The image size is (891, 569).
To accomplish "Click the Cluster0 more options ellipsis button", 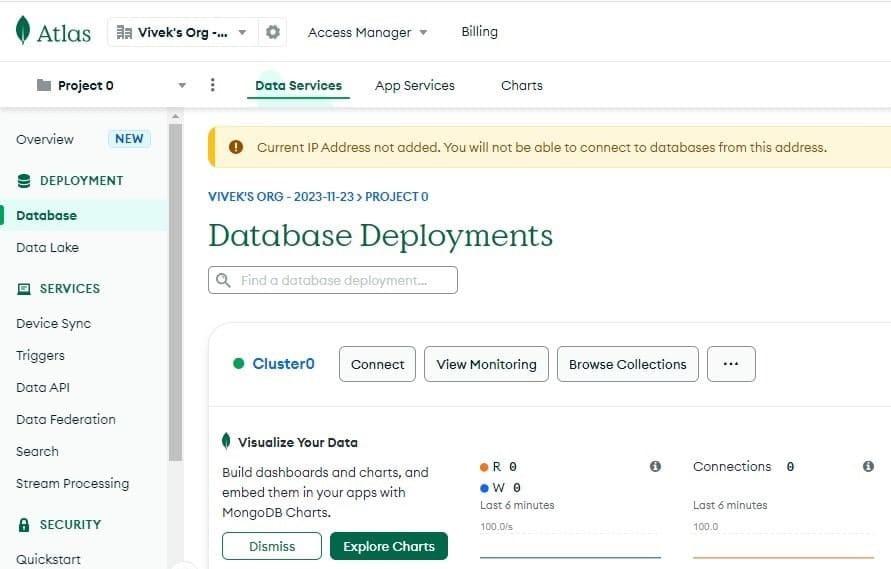I will coord(730,364).
